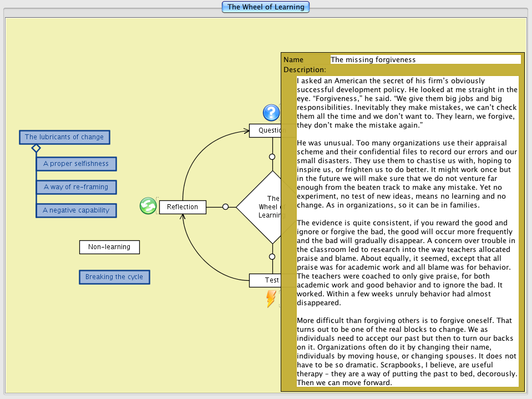Select the 'Breaking the cycle' element
This screenshot has height=399, width=532.
point(114,277)
